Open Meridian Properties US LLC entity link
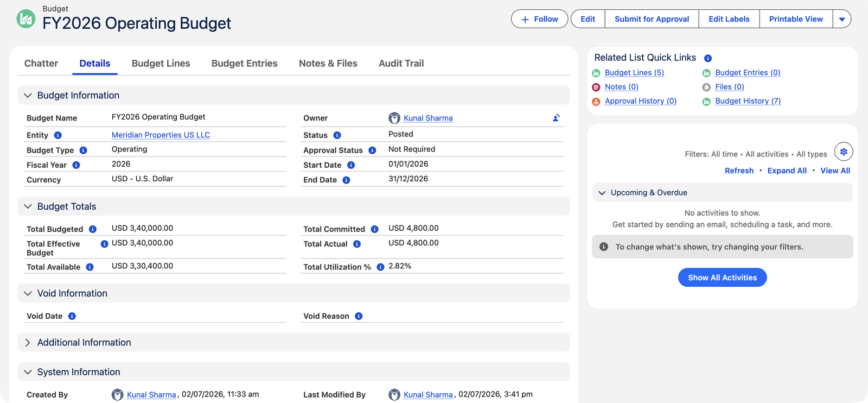Image resolution: width=868 pixels, height=403 pixels. 161,135
